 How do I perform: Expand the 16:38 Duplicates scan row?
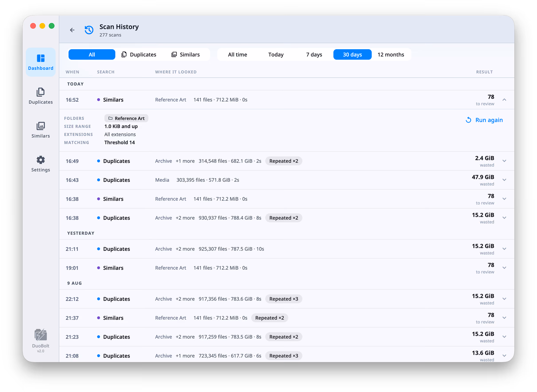tap(504, 218)
